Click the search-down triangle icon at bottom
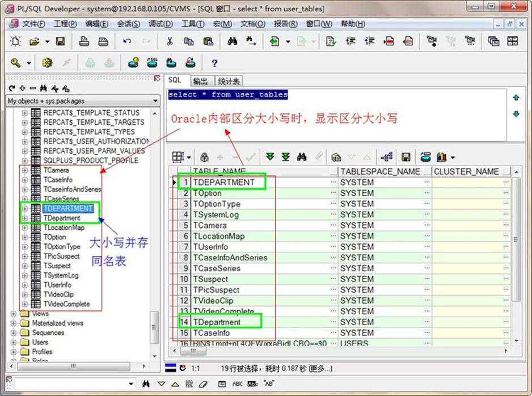The image size is (532, 396). pos(162,384)
